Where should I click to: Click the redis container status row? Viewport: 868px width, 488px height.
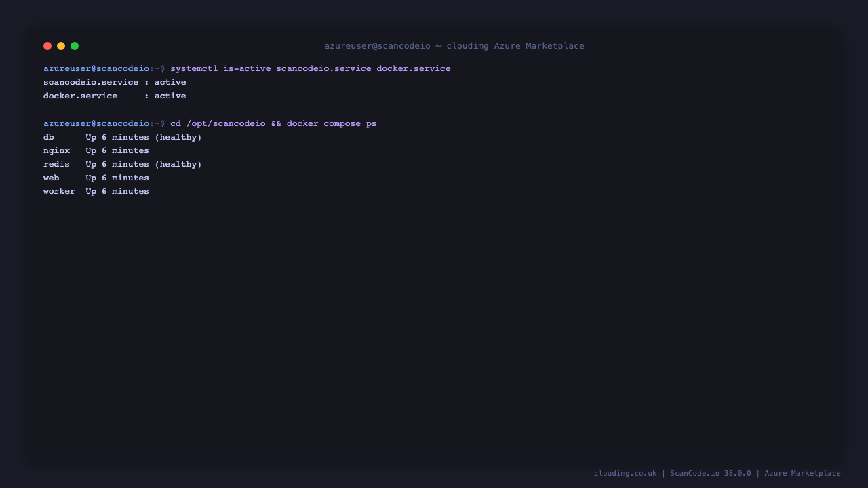click(x=123, y=164)
